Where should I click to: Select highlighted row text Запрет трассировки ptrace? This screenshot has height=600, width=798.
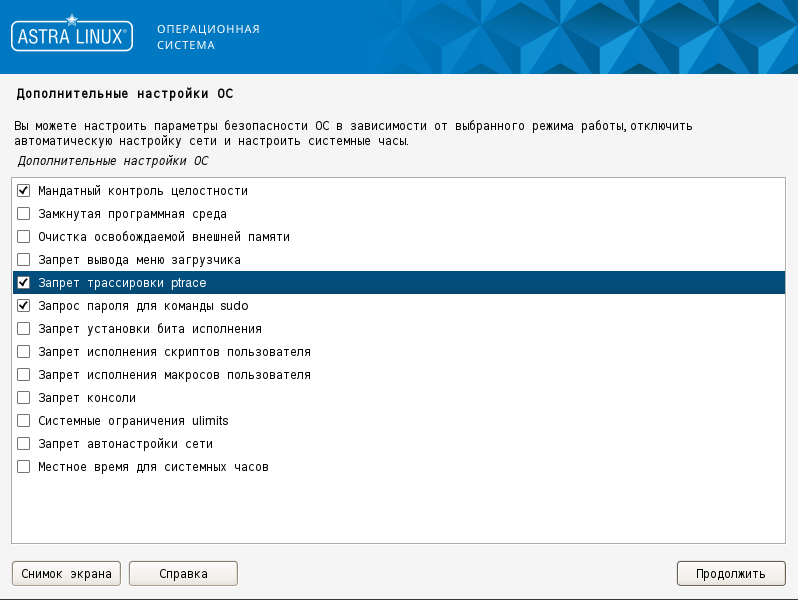122,282
